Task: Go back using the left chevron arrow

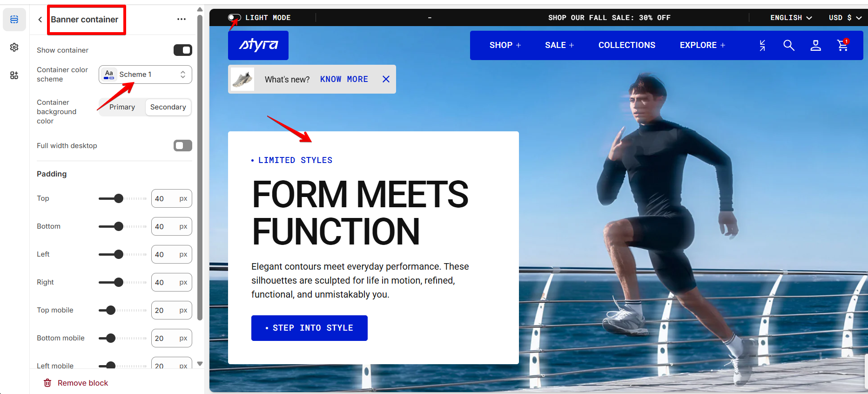Action: click(40, 20)
